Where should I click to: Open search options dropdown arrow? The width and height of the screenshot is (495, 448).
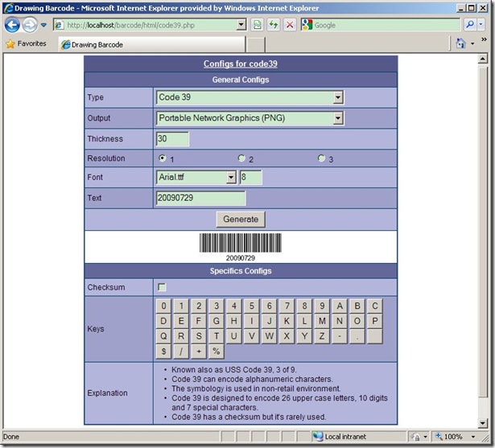pos(481,25)
